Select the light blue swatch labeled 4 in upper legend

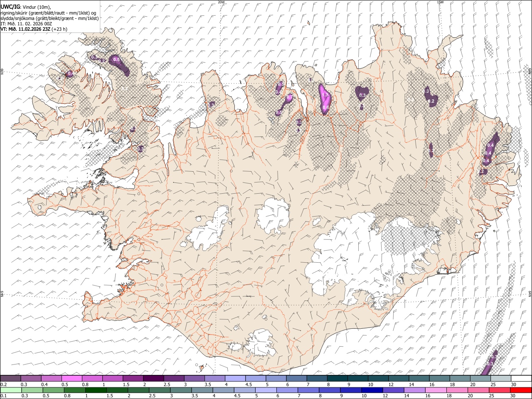tap(235, 378)
